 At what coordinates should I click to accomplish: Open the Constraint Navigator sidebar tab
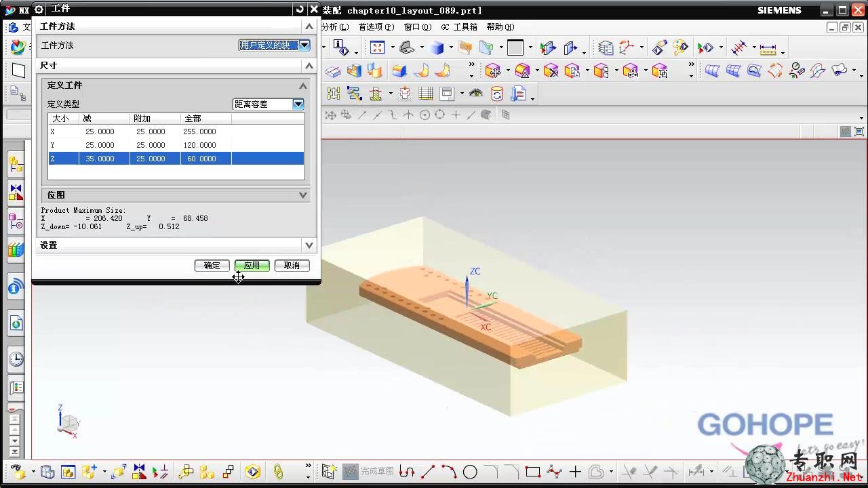coord(16,192)
